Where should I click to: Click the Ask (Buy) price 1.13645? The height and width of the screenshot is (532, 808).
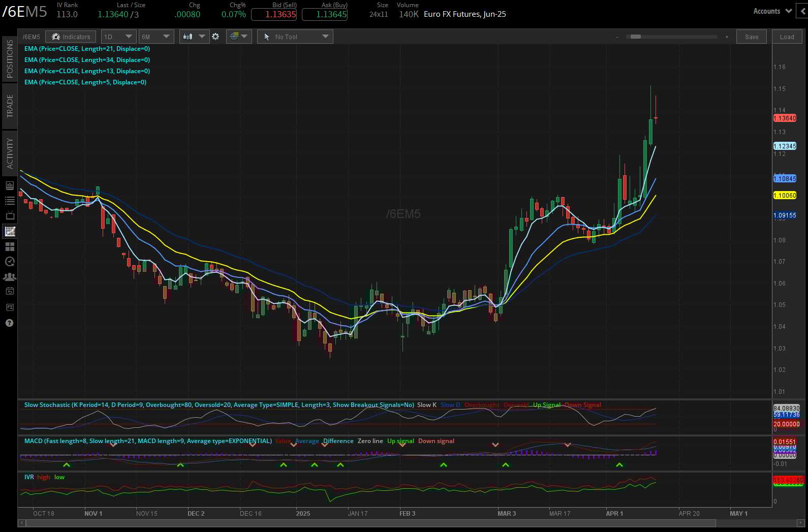325,14
